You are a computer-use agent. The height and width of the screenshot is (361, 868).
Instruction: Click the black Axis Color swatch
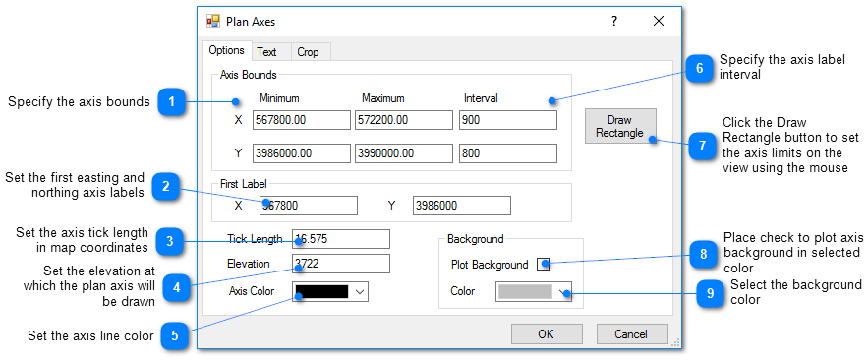tap(321, 291)
